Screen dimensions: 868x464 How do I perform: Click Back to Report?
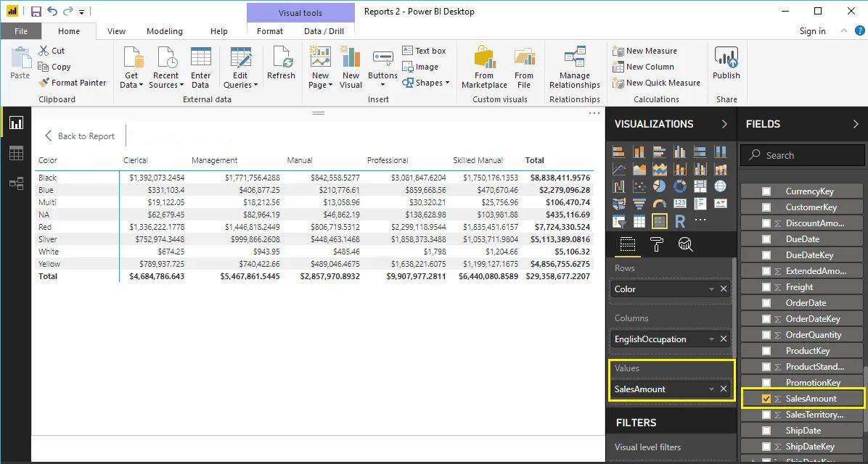pyautogui.click(x=78, y=136)
